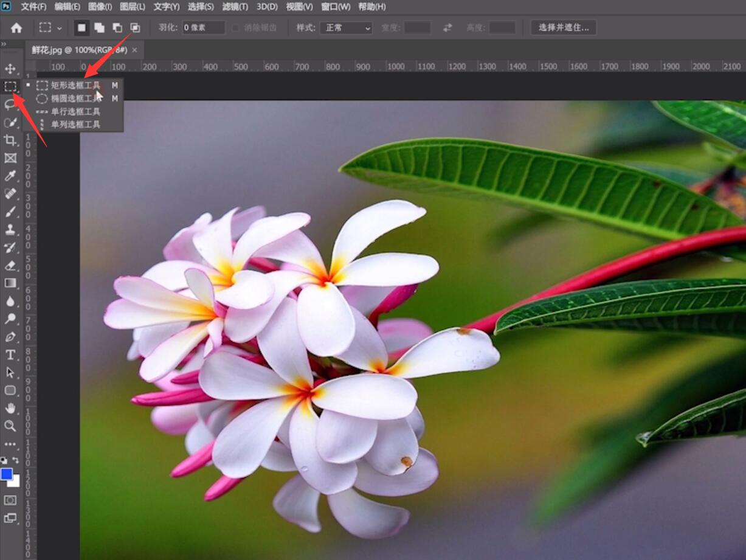The height and width of the screenshot is (560, 746).
Task: Enable New Selection mode
Action: pyautogui.click(x=81, y=28)
